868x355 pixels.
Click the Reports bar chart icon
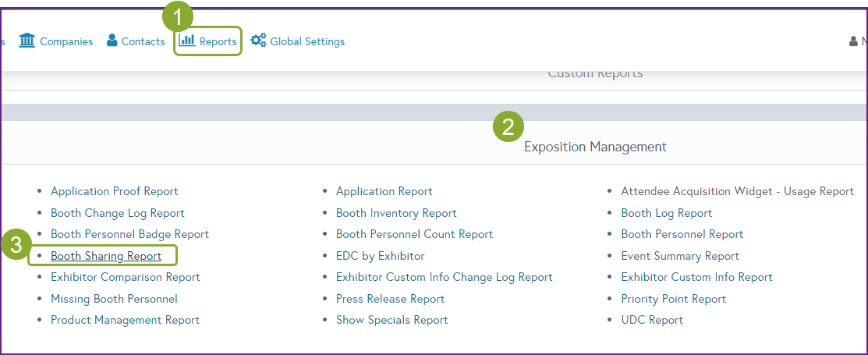point(187,41)
